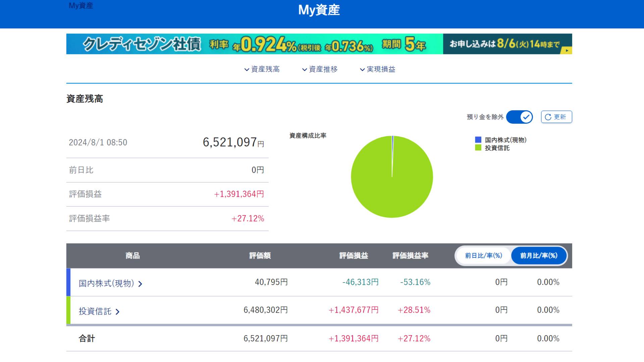This screenshot has width=644, height=362.
Task: Click the +1,391,364円 summary profit value
Action: click(239, 194)
